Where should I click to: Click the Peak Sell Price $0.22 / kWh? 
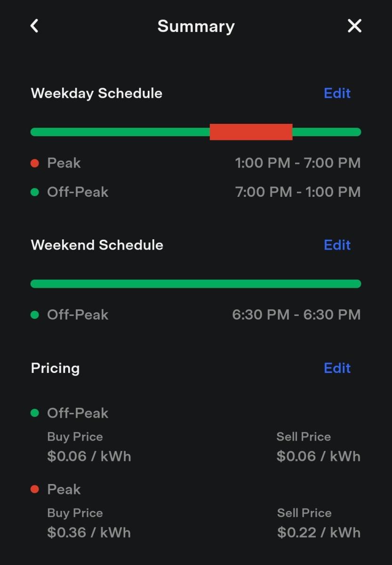coord(319,533)
